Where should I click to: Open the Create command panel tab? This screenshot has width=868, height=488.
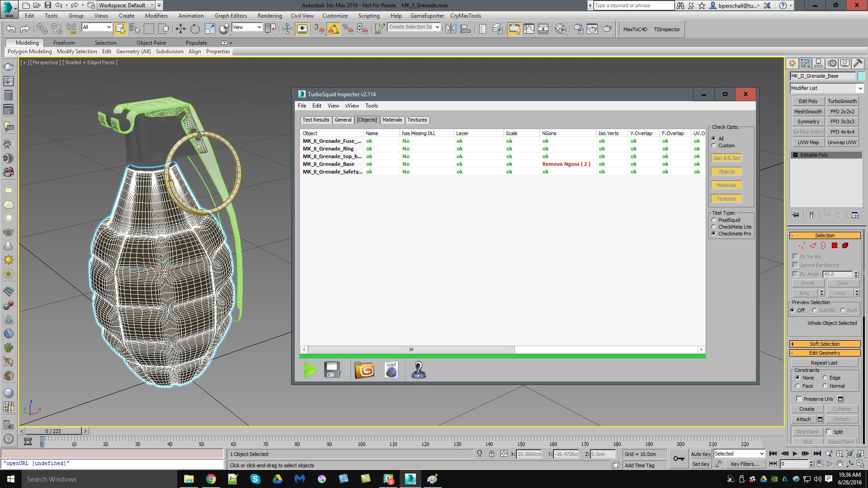(x=792, y=64)
